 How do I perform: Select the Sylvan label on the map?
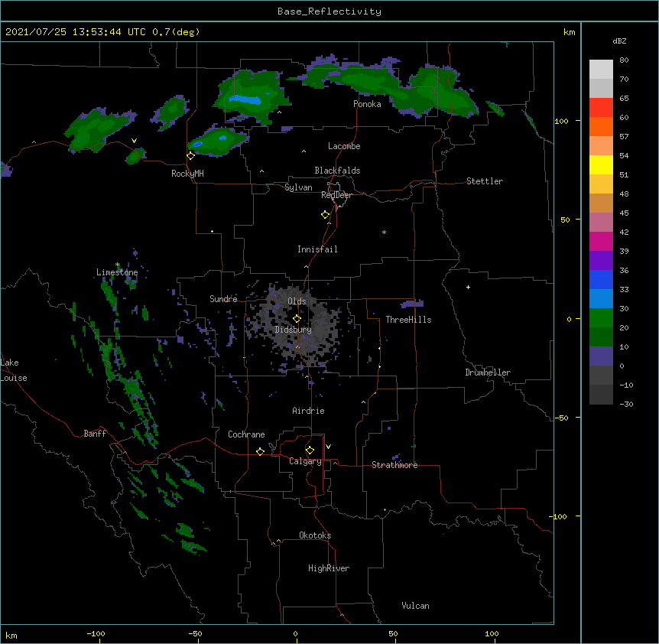298,187
